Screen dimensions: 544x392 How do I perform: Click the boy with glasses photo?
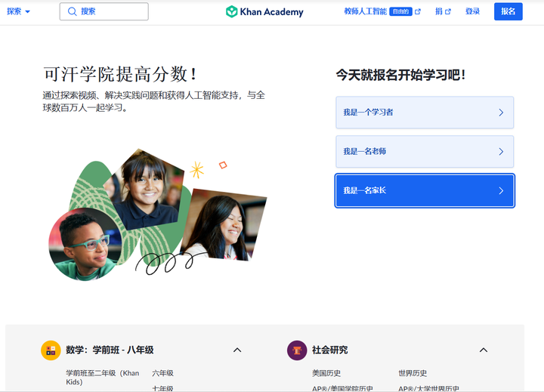click(x=85, y=244)
